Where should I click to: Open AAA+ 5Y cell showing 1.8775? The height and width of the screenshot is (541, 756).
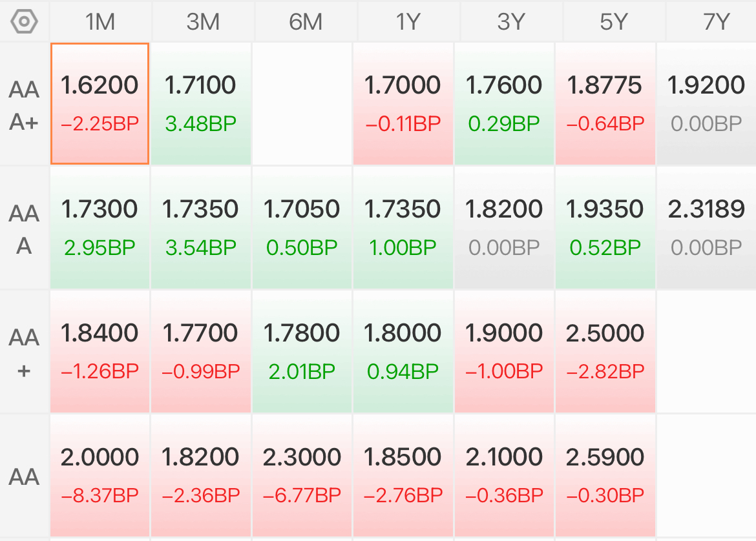[x=605, y=103]
